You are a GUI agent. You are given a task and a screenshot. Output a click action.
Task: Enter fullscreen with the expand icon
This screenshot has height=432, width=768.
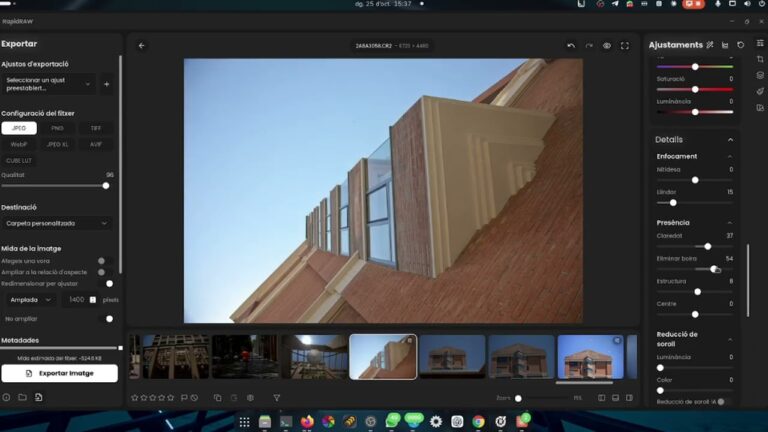tap(625, 46)
